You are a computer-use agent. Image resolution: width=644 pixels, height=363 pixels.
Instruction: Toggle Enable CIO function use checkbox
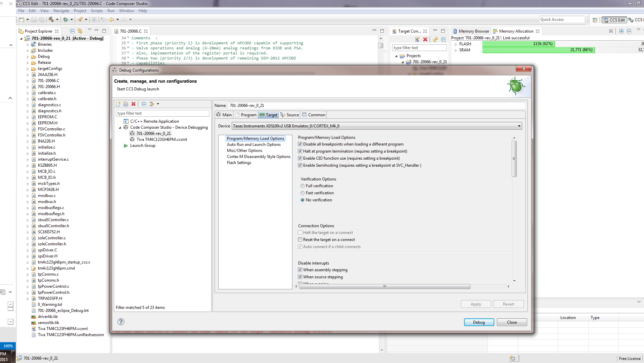300,158
